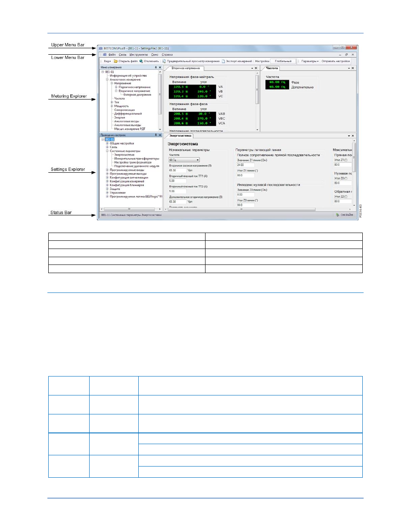This screenshot has height=532, width=411.
Task: Click the Z0 line value field 8.00
Action: 245,195
